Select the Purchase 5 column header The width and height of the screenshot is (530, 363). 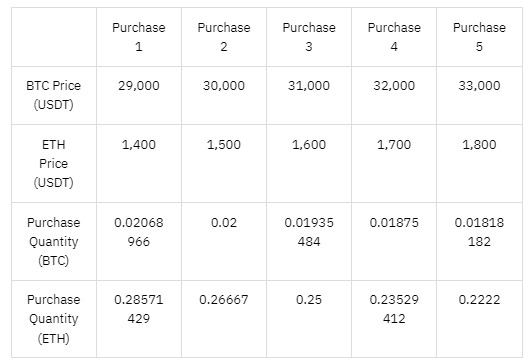(479, 37)
